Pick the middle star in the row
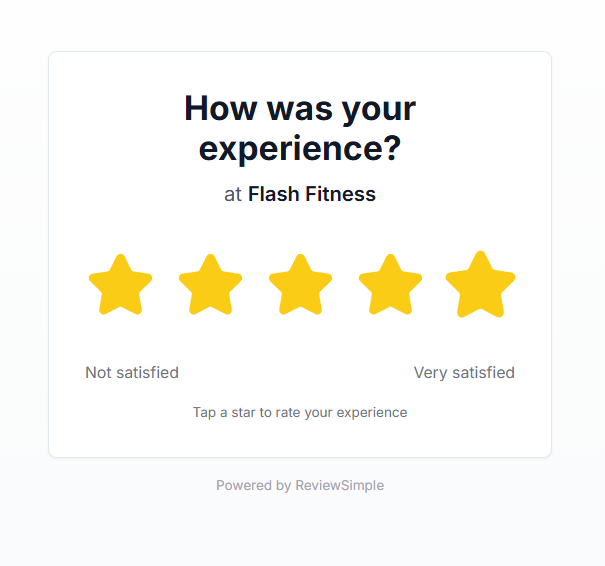605x566 pixels. point(300,285)
